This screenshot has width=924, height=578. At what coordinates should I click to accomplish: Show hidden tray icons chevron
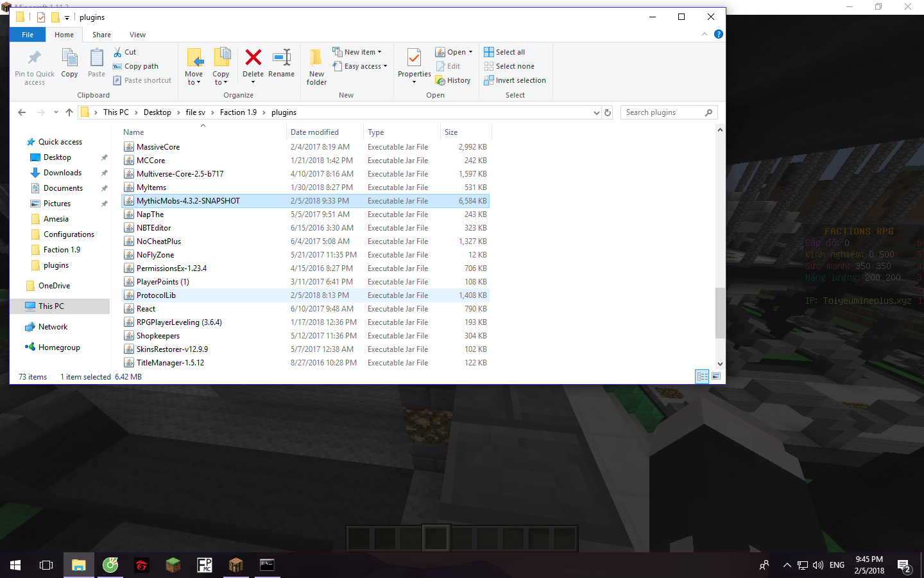[x=787, y=565]
